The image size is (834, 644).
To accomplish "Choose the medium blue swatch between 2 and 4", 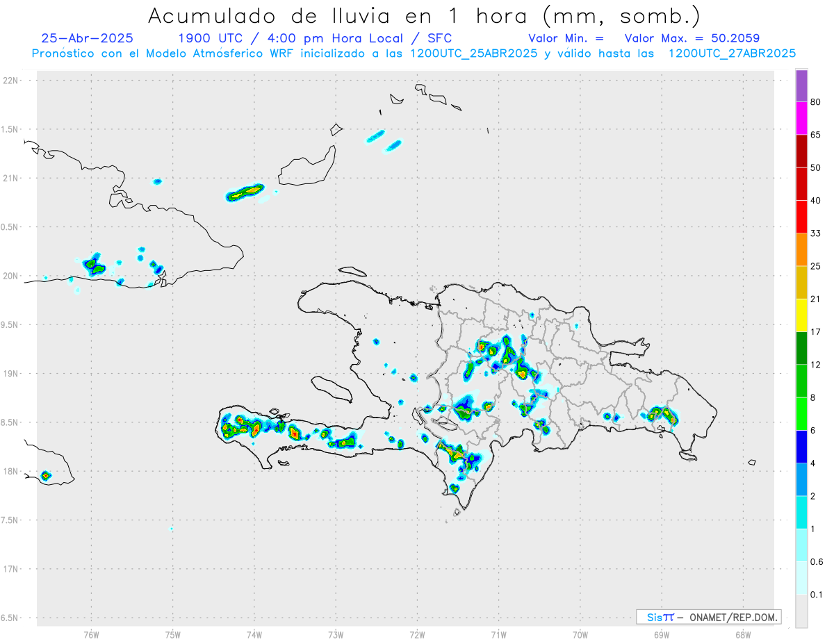I will [801, 479].
